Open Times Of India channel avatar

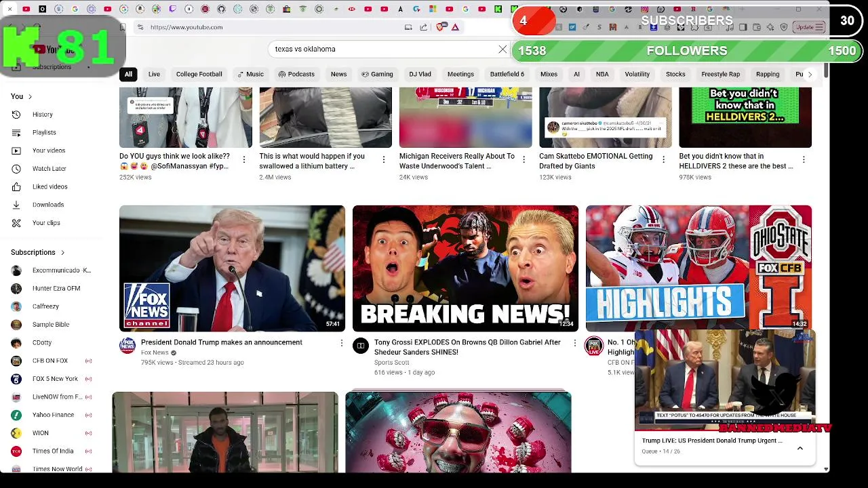point(16,451)
